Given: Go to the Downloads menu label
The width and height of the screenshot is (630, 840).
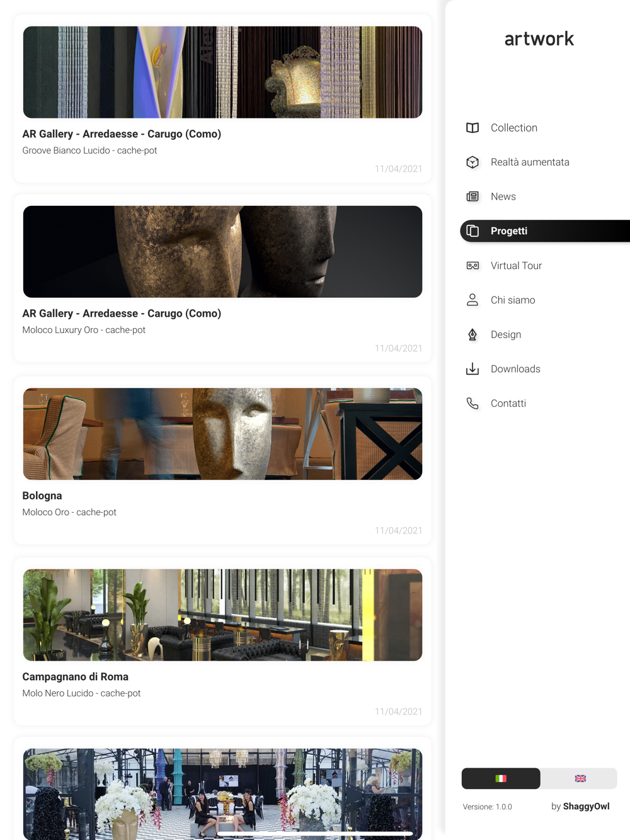Looking at the screenshot, I should coord(515,369).
